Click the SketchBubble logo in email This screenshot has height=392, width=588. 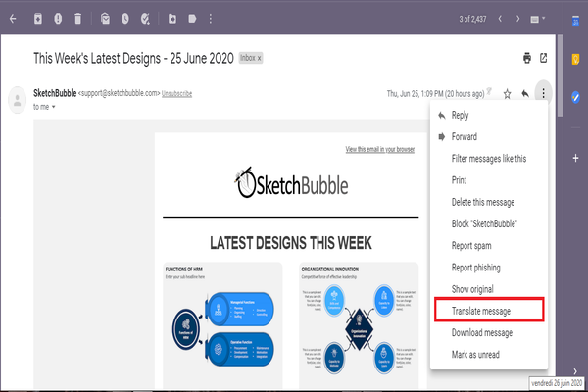pos(291,183)
